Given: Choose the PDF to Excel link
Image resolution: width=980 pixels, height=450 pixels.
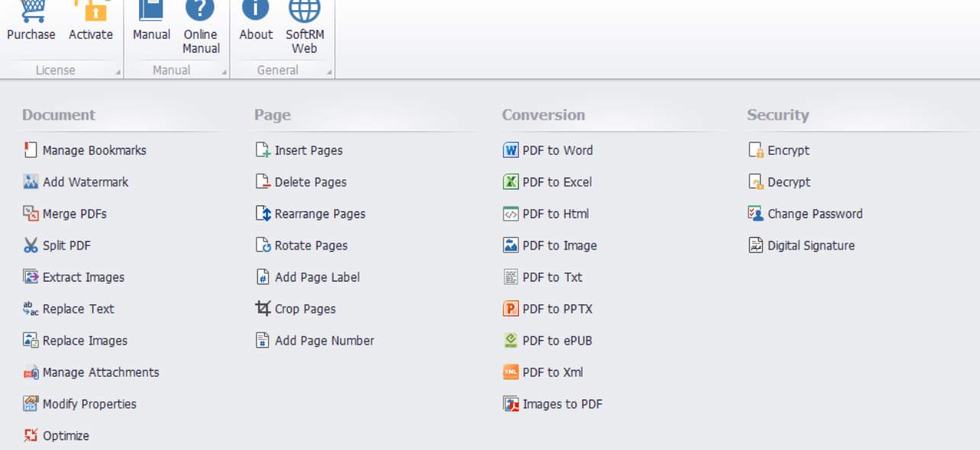Looking at the screenshot, I should pyautogui.click(x=557, y=182).
